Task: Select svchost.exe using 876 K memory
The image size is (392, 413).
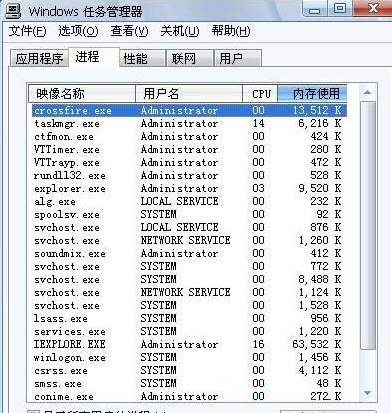Action: coord(189,227)
